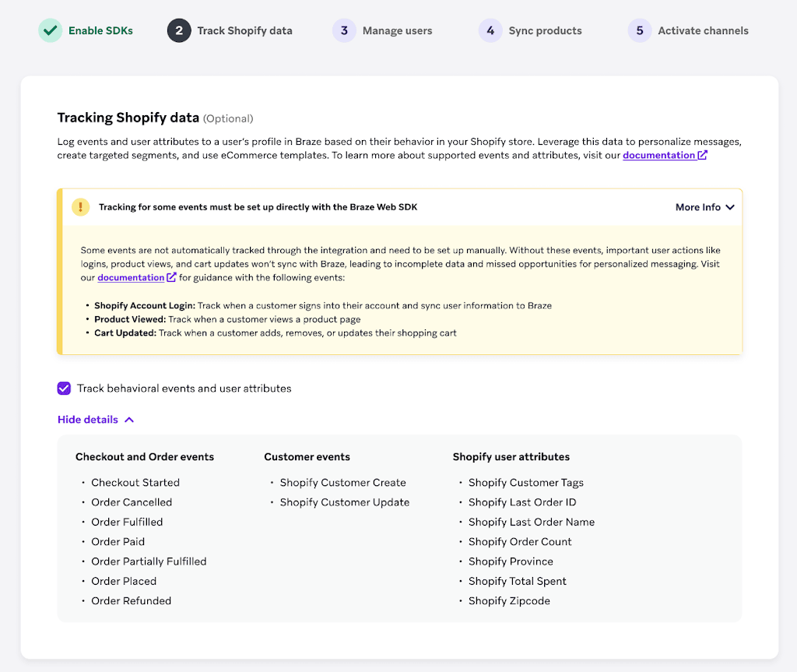Click external link icon in warning box

tap(171, 277)
